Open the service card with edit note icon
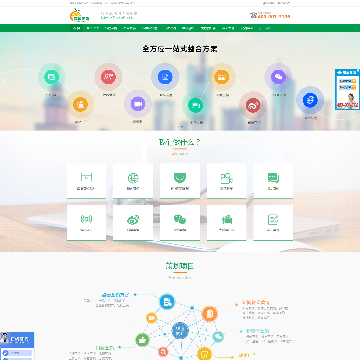Image resolution: width=360 pixels, height=360 pixels. pos(273,223)
